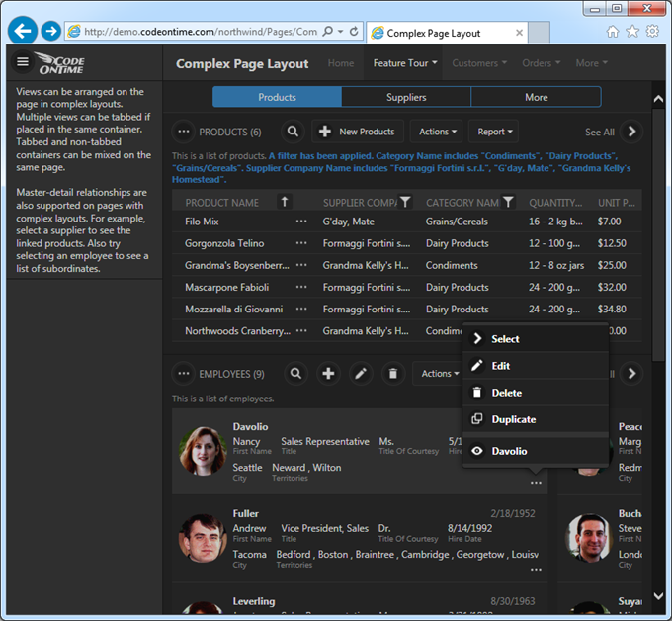Screen dimensions: 672x621
Task: Click the arrow next to See All in Products
Action: (631, 132)
